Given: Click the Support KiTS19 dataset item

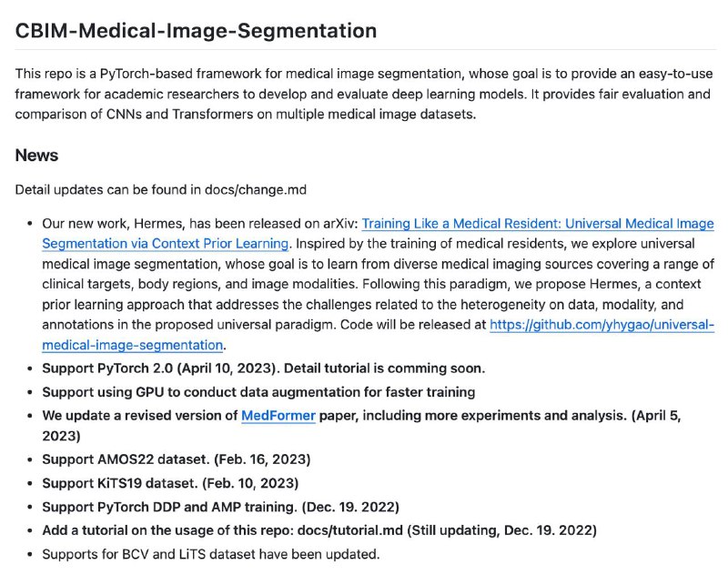Looking at the screenshot, I should coord(170,483).
